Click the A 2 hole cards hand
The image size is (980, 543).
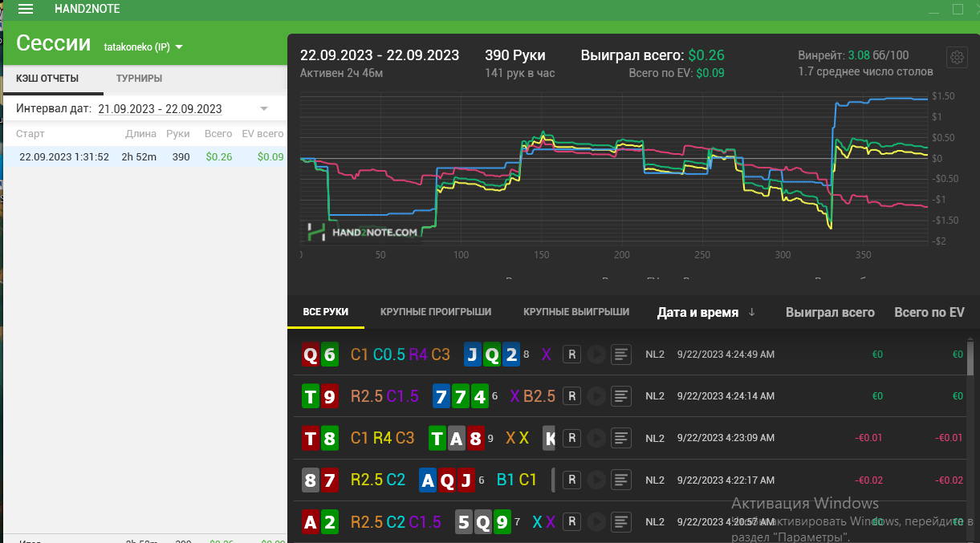pos(319,521)
